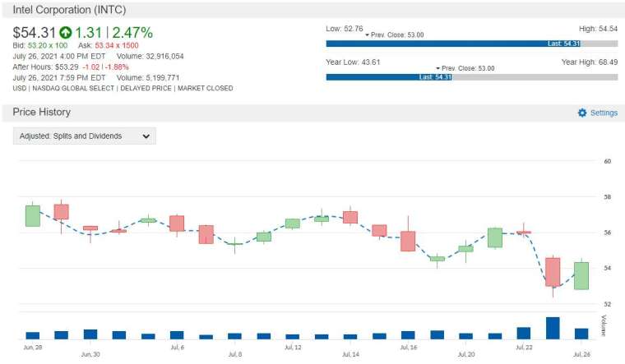Screen dimensions: 625x364
Task: Click the Year Low: 43.61 label
Action: pos(353,62)
